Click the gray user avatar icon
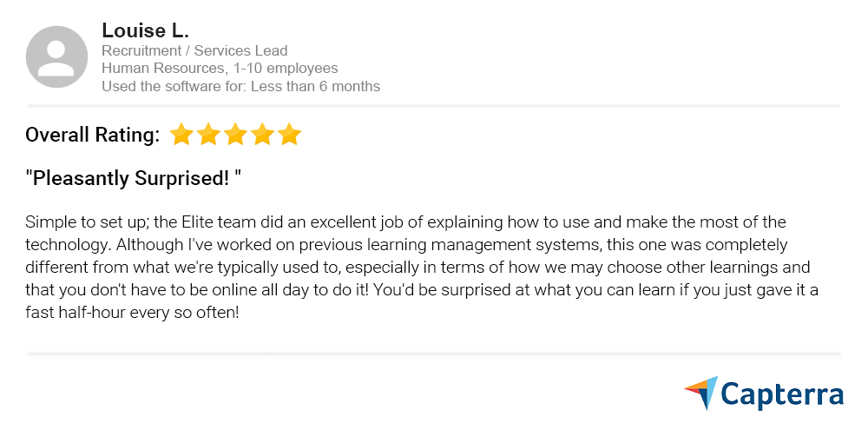 point(57,56)
